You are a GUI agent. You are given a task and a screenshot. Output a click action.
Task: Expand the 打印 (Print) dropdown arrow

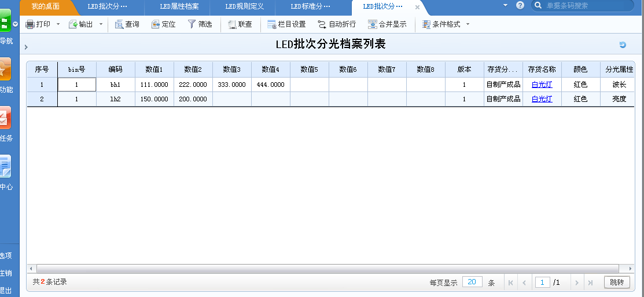pyautogui.click(x=58, y=24)
